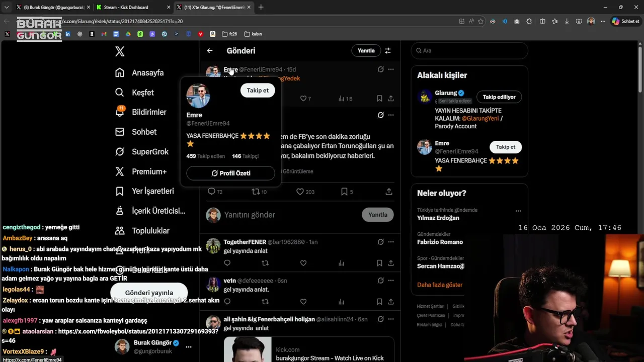Click Takip ediliyor beside Glarung
644x362 pixels.
click(499, 97)
